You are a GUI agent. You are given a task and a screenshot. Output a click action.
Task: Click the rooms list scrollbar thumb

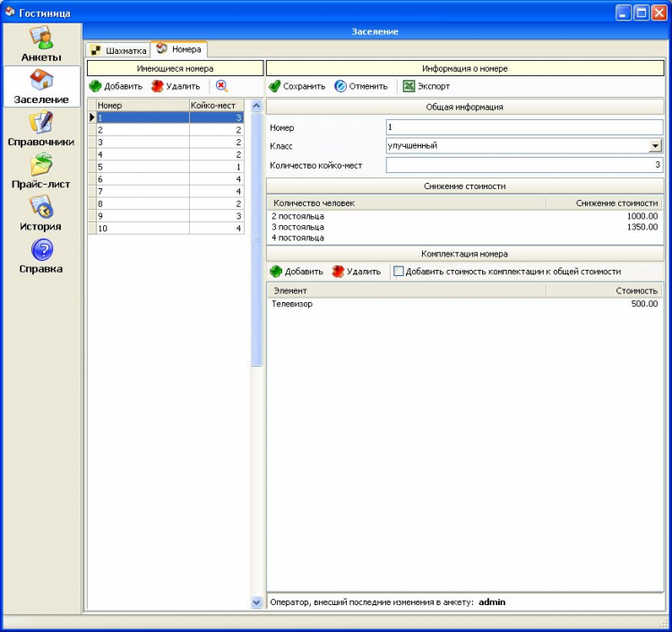click(x=256, y=239)
